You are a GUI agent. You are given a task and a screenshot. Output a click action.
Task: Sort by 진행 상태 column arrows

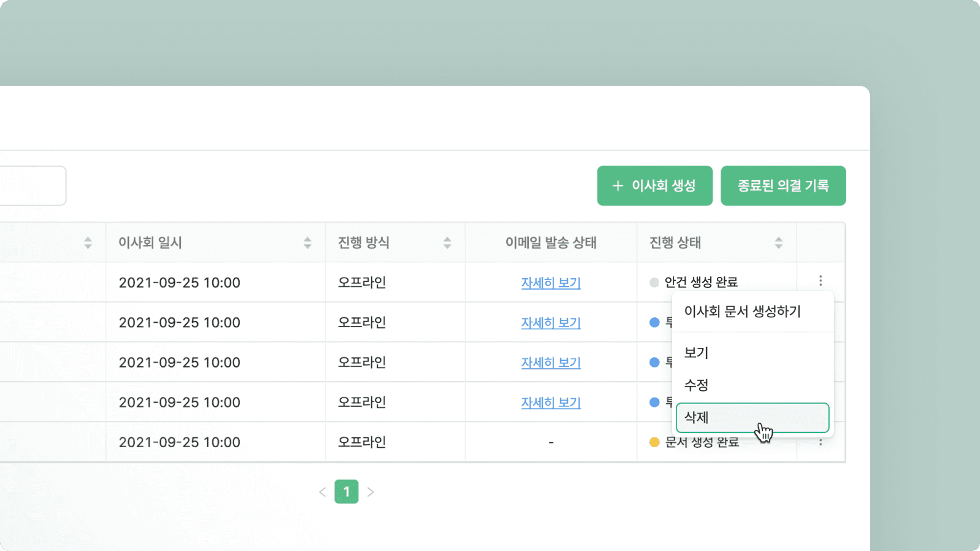coord(778,243)
